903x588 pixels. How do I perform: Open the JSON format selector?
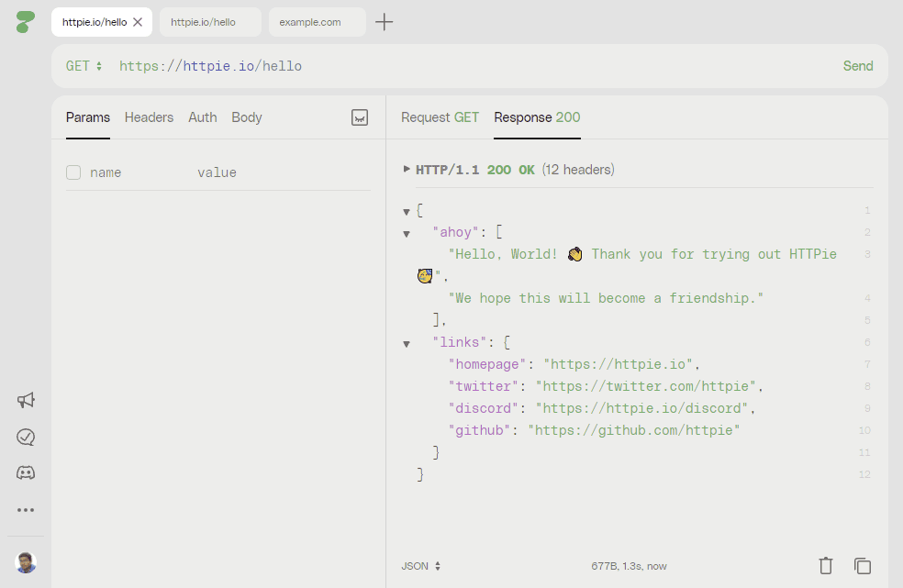[x=420, y=566]
